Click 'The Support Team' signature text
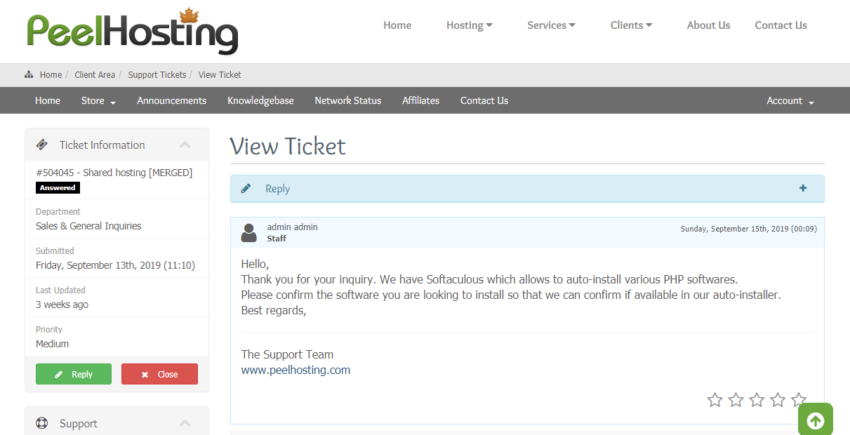This screenshot has width=850, height=435. click(287, 355)
